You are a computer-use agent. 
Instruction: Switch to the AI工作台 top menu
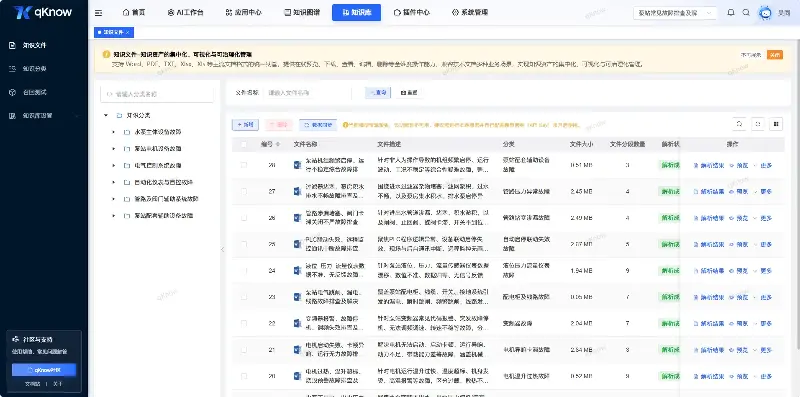tap(185, 13)
